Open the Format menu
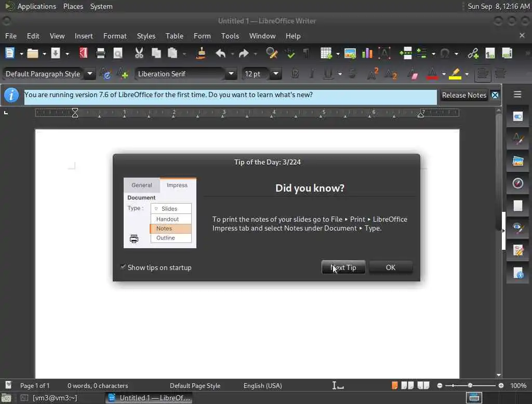Viewport: 532px width, 404px height. coord(115,36)
